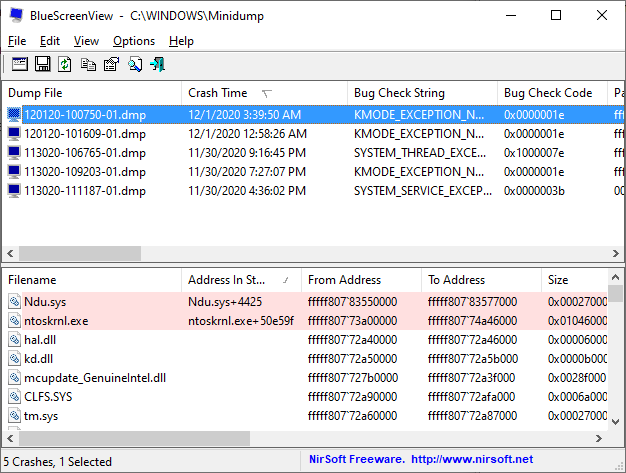
Task: Click SYSTEM_SERVICE_EXCEP... bug check string
Action: point(423,190)
